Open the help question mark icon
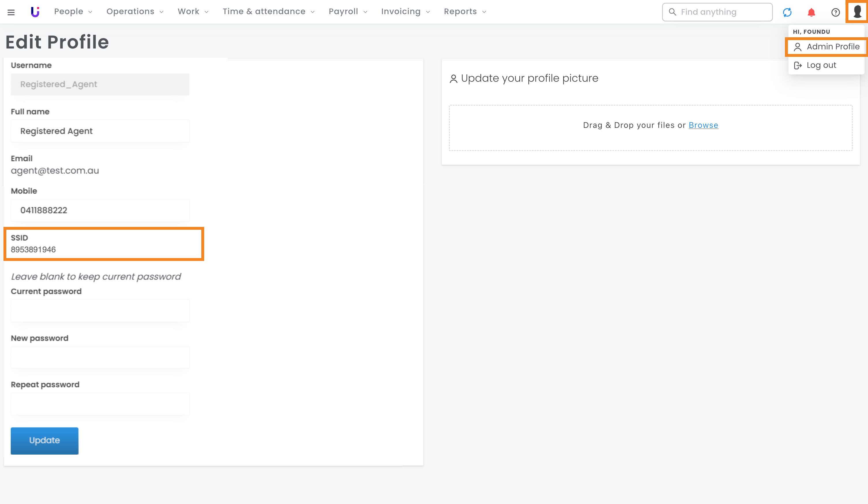 pyautogui.click(x=835, y=12)
